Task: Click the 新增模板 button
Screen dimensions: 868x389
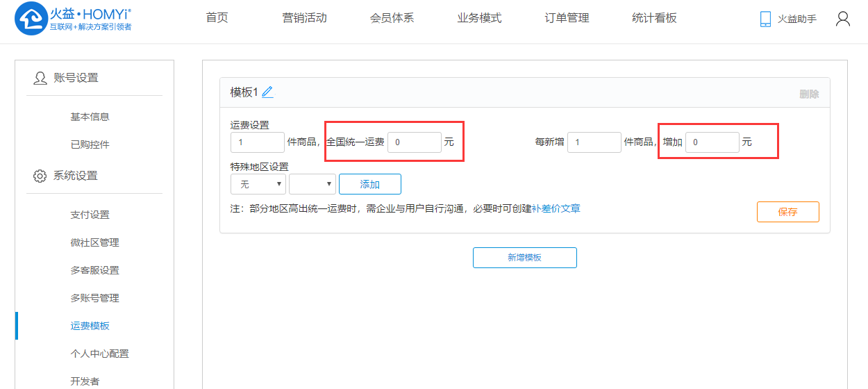Action: (524, 258)
